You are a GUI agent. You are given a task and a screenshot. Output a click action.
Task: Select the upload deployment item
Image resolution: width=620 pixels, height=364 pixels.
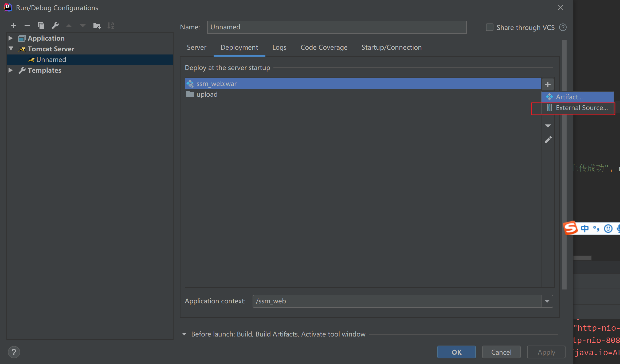pos(207,94)
